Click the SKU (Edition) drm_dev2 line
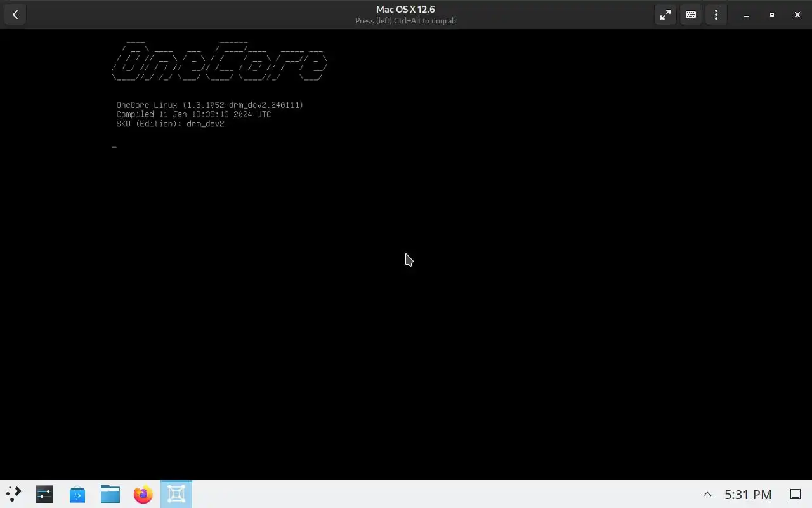 coord(170,124)
